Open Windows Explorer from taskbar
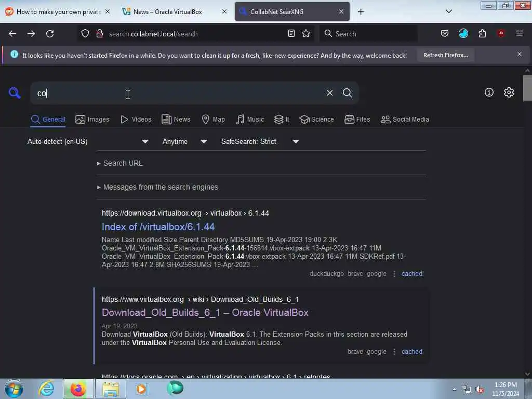Screen dimensions: 532x399 pos(110,389)
